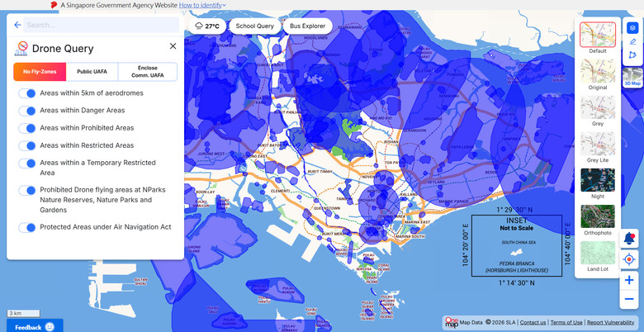Screen dimensions: 644x332
Task: Select the Default basemap thumbnail
Action: pos(598,35)
